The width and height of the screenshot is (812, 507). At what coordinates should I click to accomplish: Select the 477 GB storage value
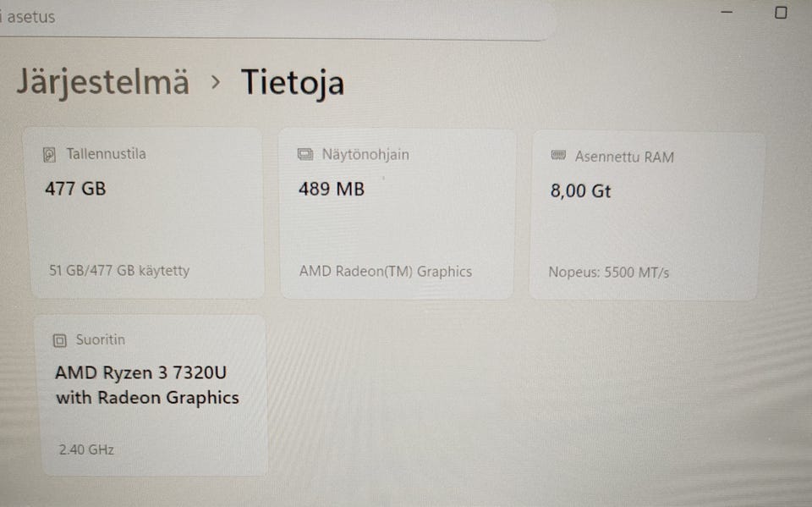75,189
